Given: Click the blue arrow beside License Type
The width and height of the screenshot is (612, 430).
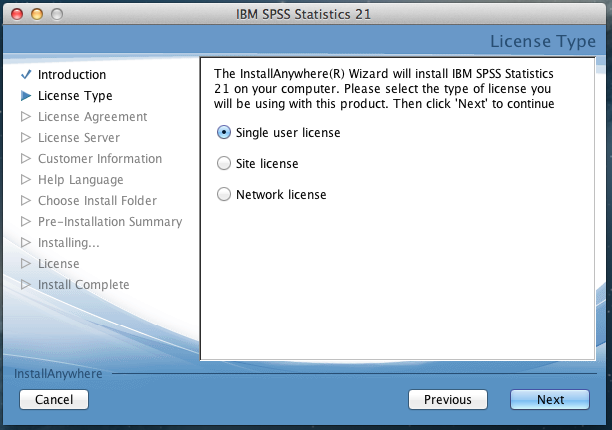Looking at the screenshot, I should (x=26, y=96).
